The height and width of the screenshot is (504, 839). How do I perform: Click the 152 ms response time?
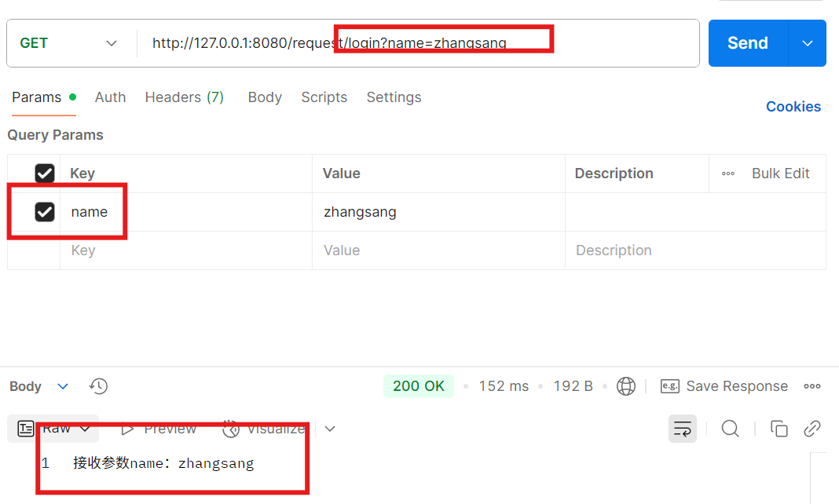pyautogui.click(x=504, y=386)
